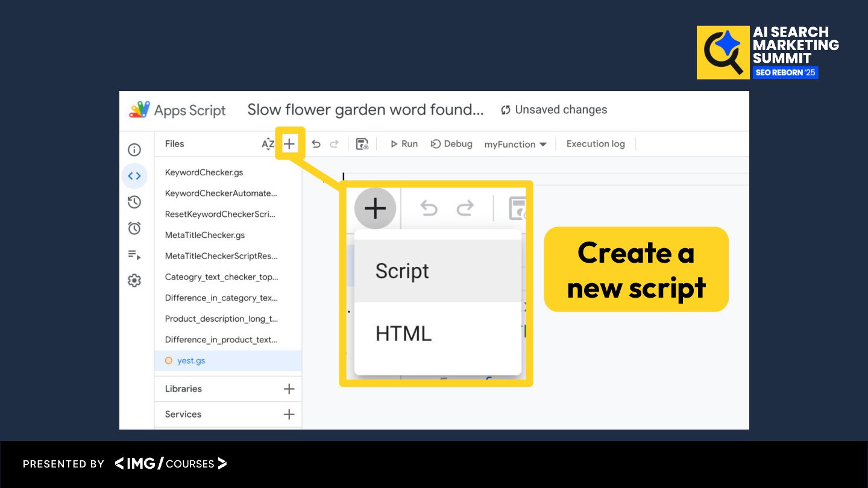Open Project Settings gear icon
This screenshot has width=868, height=488.
[134, 281]
